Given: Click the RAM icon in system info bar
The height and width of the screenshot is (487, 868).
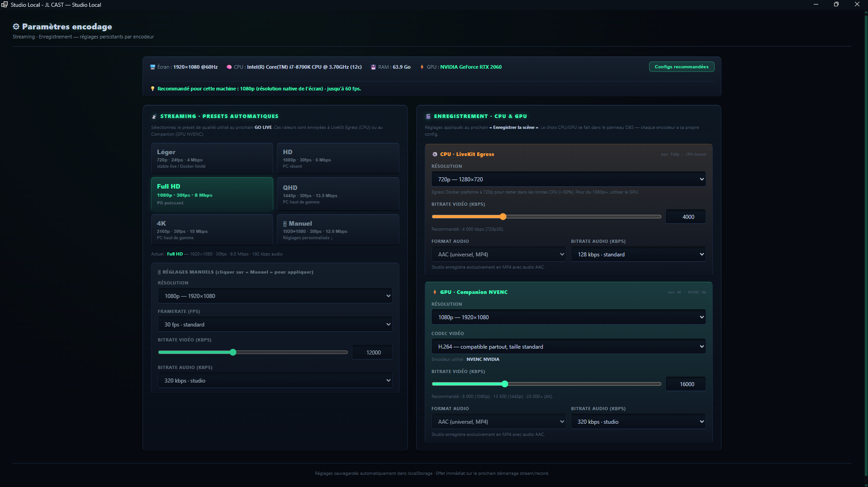Looking at the screenshot, I should 374,67.
